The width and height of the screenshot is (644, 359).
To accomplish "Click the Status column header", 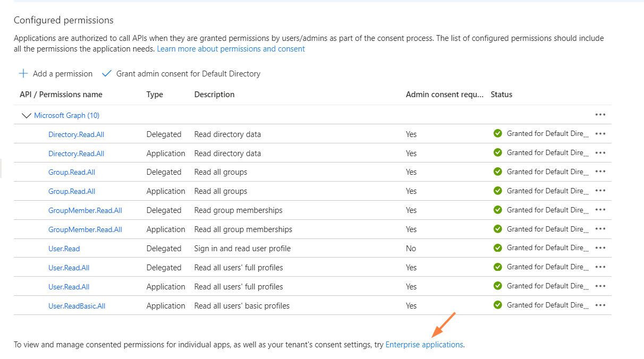I will point(501,95).
